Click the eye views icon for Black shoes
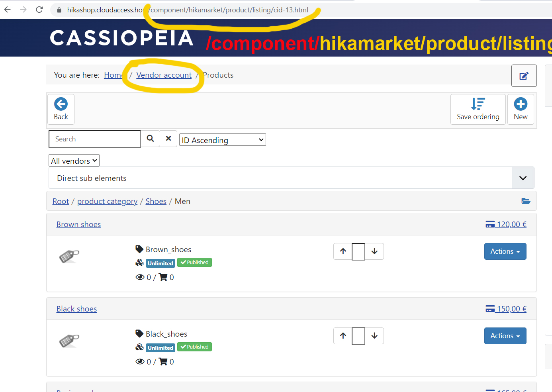This screenshot has width=552, height=392. (x=140, y=362)
